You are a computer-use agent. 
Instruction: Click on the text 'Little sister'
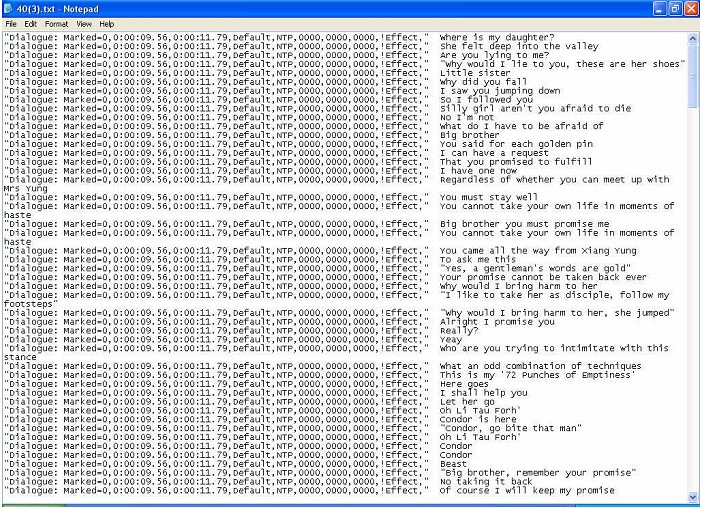[475, 73]
